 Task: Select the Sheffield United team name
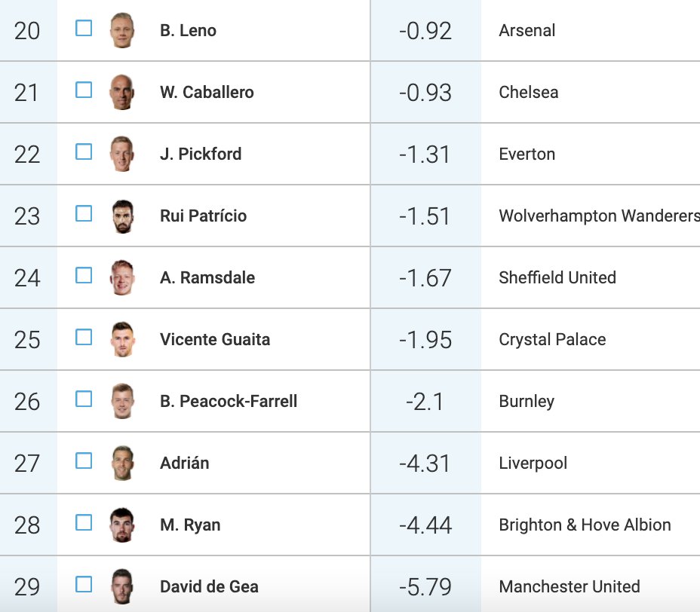pos(557,278)
